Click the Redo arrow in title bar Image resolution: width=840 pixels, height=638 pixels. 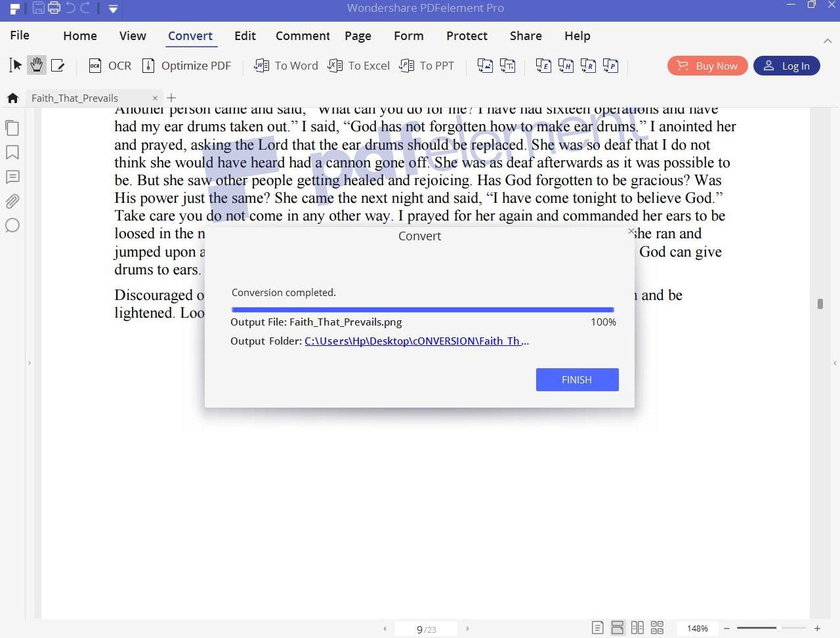point(85,8)
